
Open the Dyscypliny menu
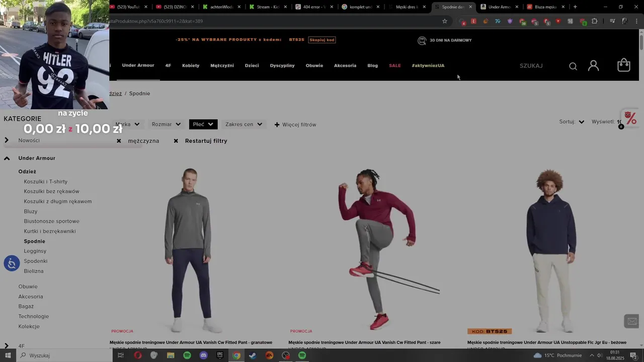pos(282,65)
